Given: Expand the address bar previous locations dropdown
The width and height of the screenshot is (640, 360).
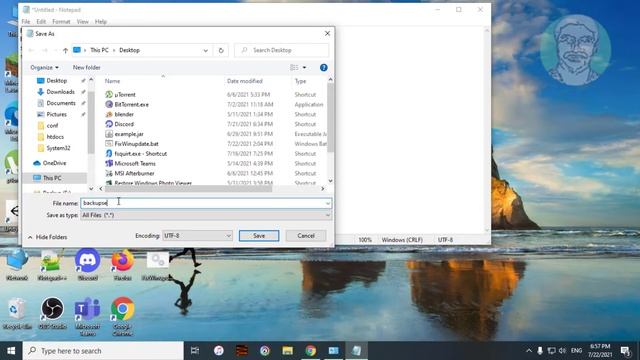Looking at the screenshot, I should (205, 50).
